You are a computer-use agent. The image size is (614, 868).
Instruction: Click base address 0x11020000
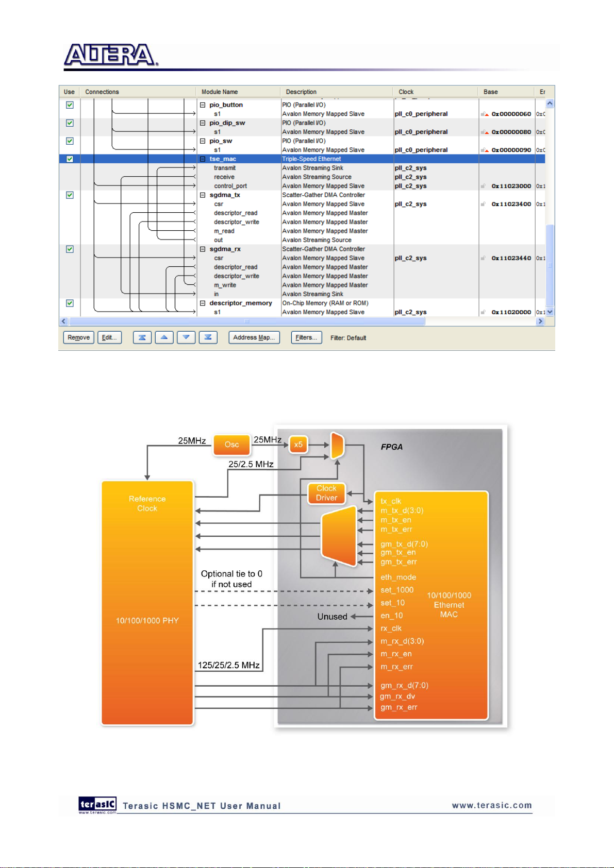click(x=511, y=312)
